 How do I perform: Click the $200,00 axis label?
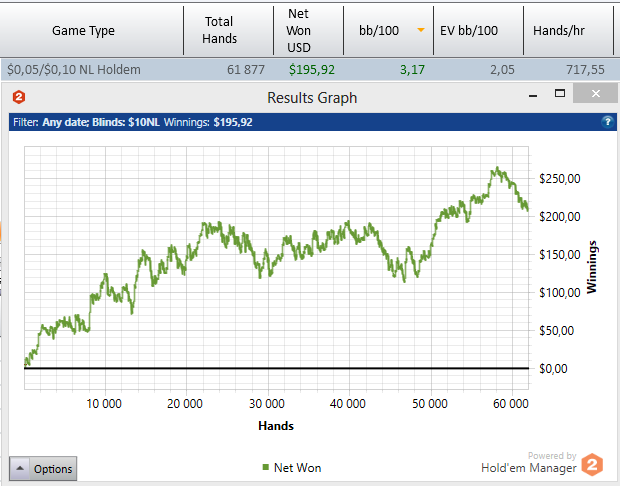pos(560,216)
